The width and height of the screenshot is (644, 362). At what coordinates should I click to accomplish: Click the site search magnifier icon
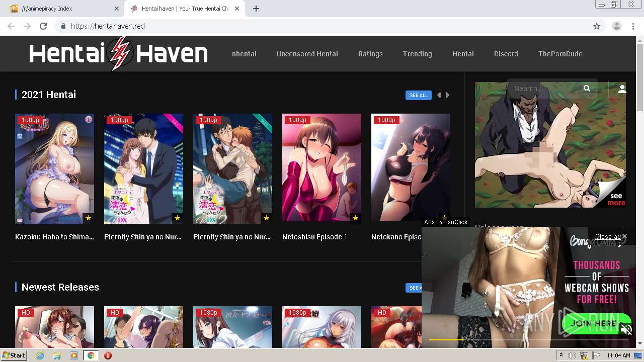(587, 88)
